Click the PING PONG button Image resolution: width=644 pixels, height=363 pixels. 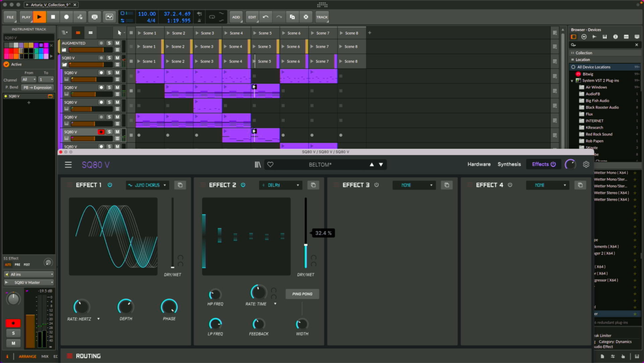pyautogui.click(x=303, y=294)
